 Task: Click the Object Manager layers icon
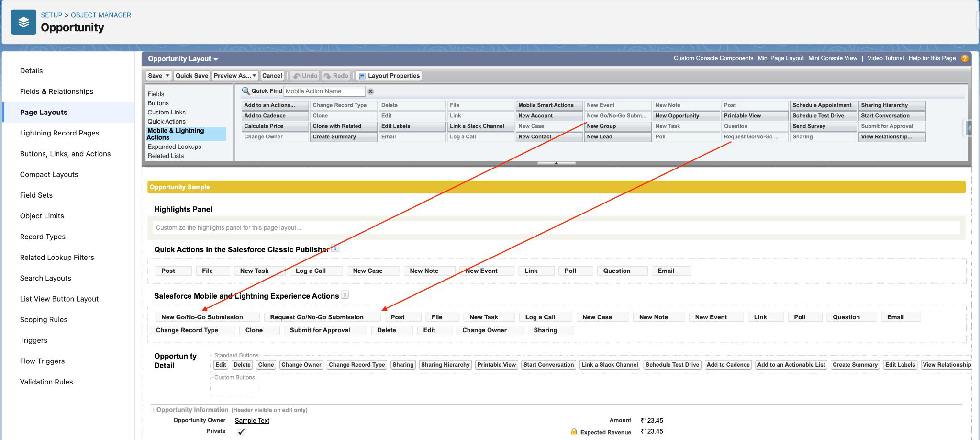(x=23, y=22)
